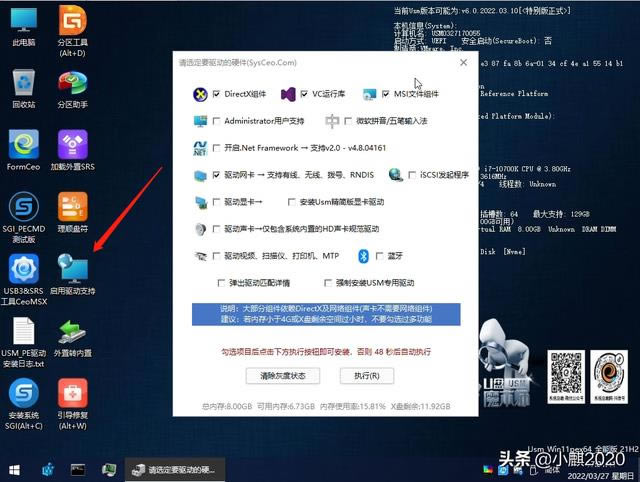Screen dimensions: 640x482
Task: Click the Bluetooth logo icon
Action: pos(363,256)
